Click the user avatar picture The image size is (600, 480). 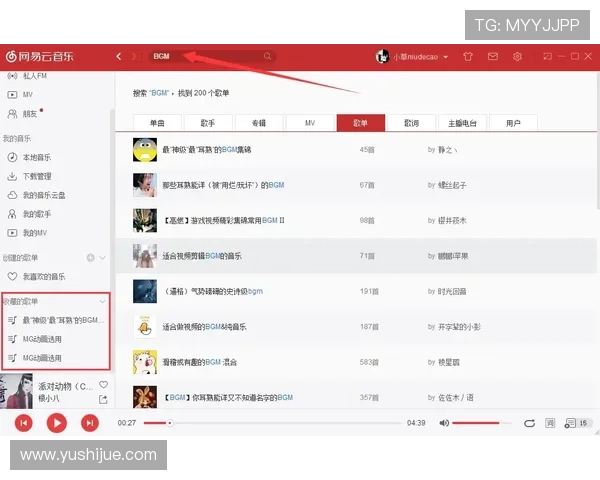[x=382, y=57]
